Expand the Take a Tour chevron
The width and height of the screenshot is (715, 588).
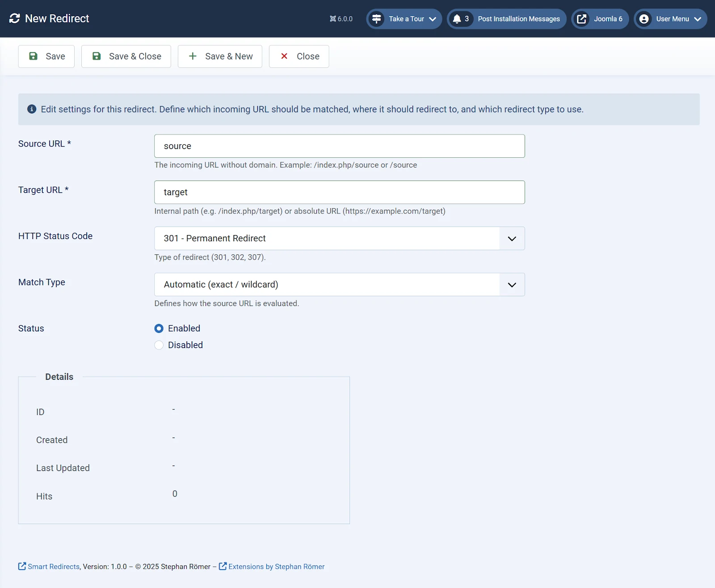click(432, 19)
